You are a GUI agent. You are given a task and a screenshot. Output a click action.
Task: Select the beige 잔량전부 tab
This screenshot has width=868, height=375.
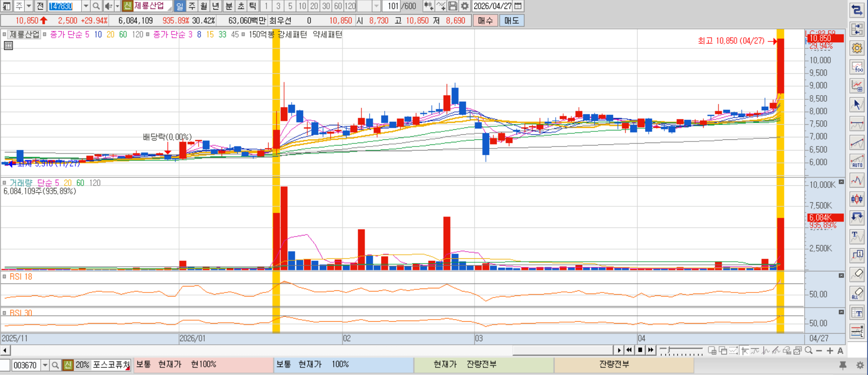point(624,364)
